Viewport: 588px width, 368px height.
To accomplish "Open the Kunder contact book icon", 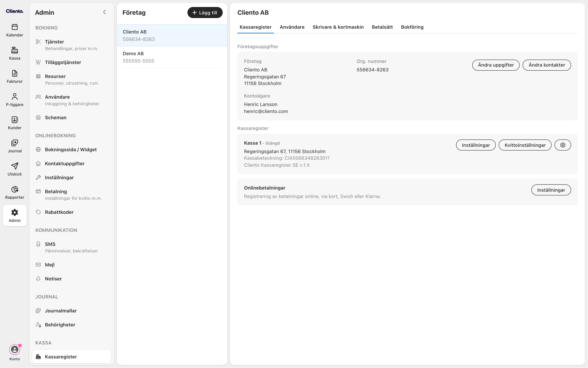I will (15, 119).
